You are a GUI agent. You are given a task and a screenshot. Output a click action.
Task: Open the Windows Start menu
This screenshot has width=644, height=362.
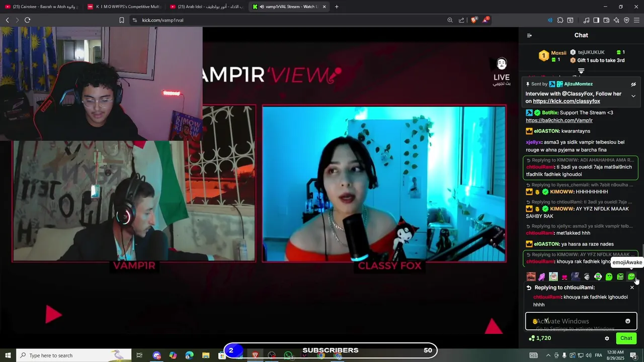pyautogui.click(x=8, y=355)
